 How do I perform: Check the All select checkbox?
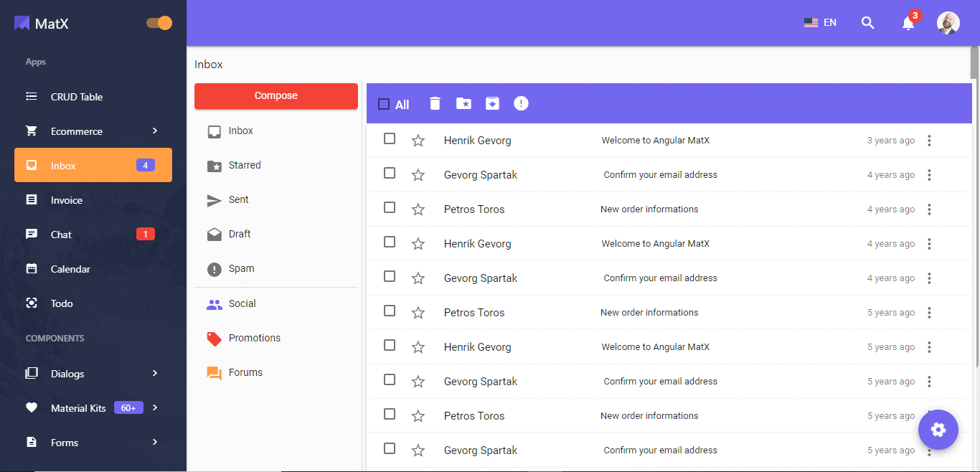click(x=384, y=105)
